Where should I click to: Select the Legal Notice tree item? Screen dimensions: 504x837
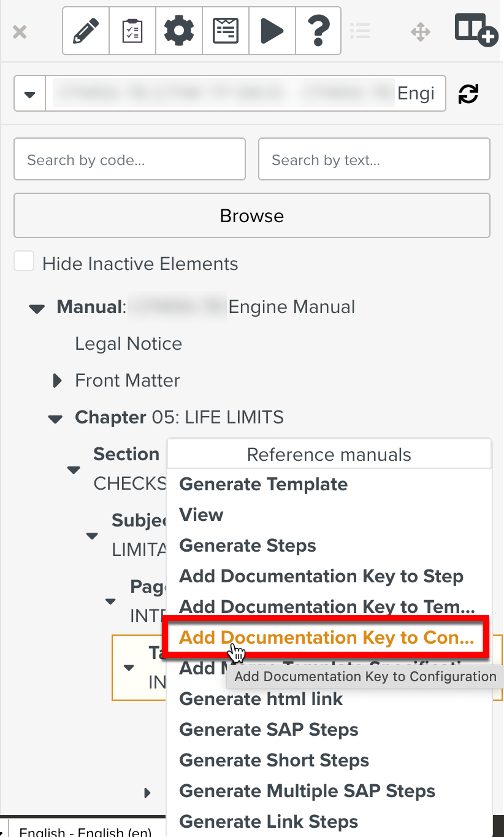click(x=128, y=344)
